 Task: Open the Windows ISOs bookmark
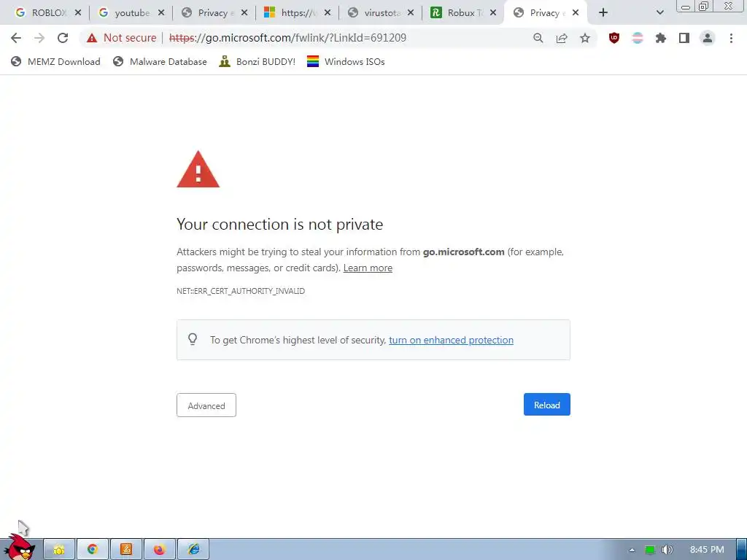pyautogui.click(x=346, y=61)
